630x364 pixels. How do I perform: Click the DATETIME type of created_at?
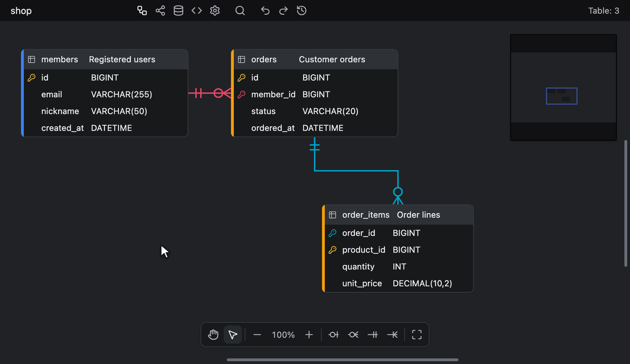pos(111,128)
